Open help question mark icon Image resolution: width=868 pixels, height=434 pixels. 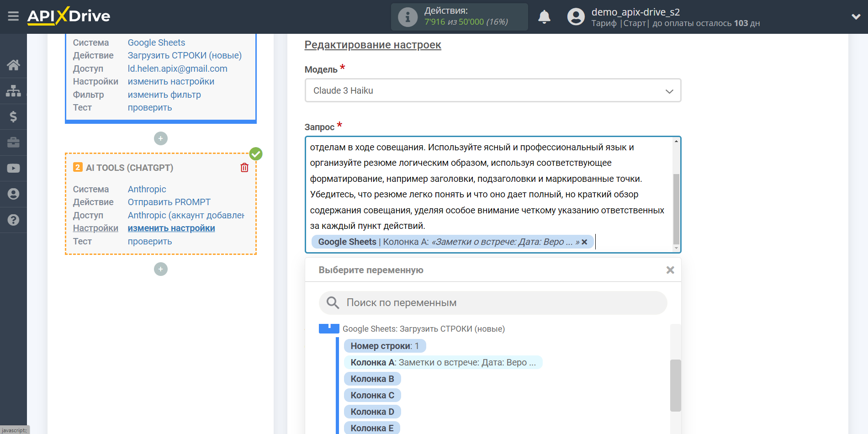click(x=13, y=220)
